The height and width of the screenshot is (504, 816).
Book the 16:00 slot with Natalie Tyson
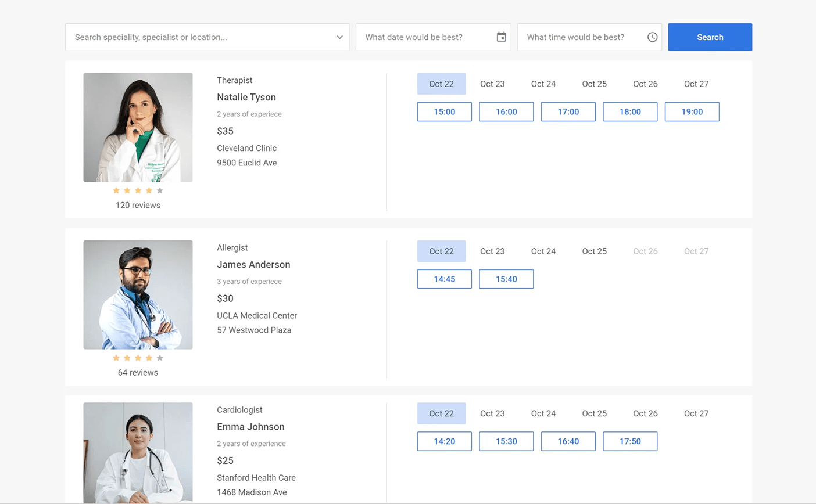pos(506,111)
